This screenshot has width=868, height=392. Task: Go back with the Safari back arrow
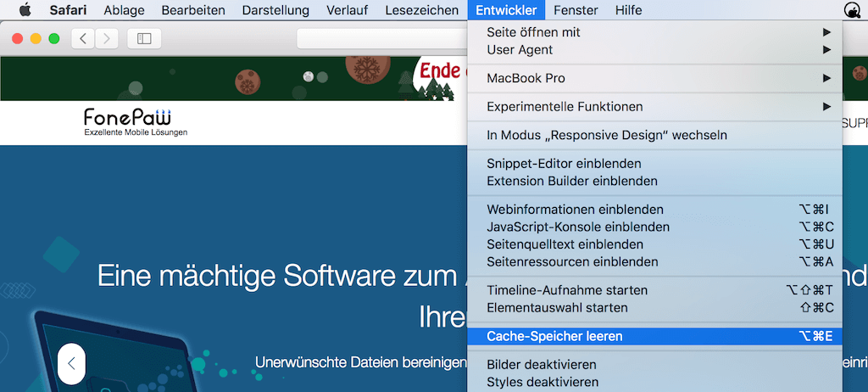click(x=83, y=38)
